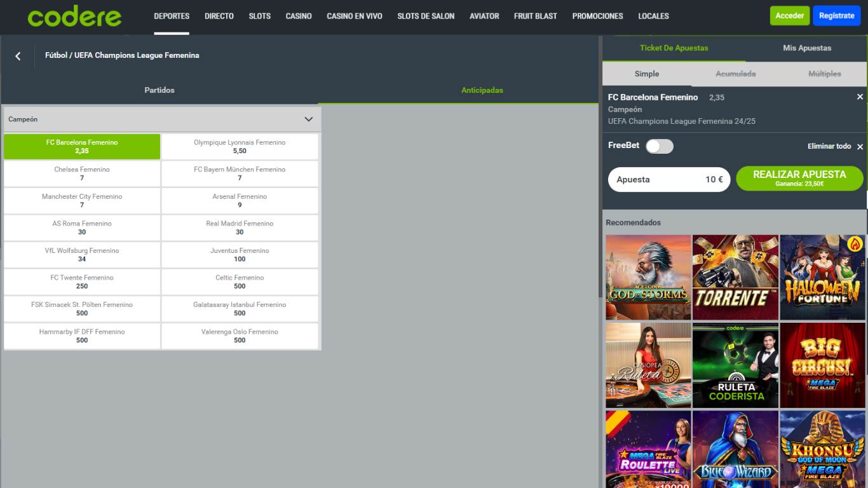Select Hammarby IF DFF Femenino odds
868x488 pixels.
(82, 335)
